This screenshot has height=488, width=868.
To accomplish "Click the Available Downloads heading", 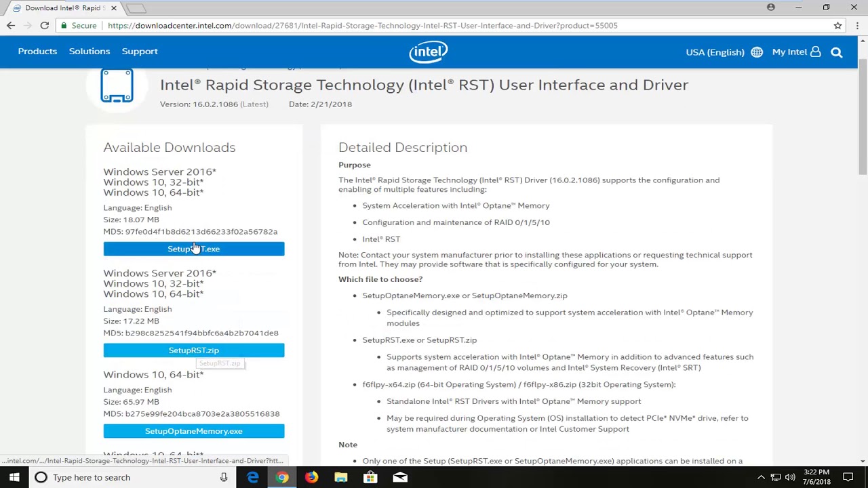I will 170,147.
